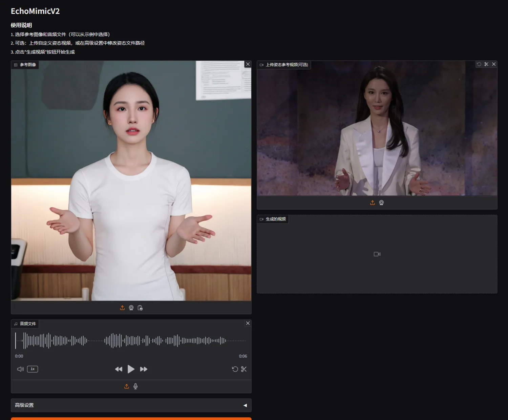Click instruction step 1 about 参考图像和音频文件
This screenshot has height=420, width=508.
(60, 34)
